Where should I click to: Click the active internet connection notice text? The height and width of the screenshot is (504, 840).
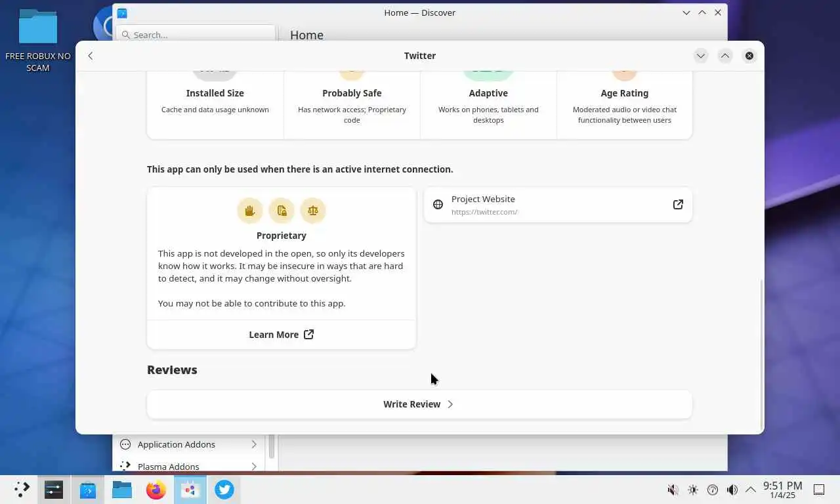point(300,169)
